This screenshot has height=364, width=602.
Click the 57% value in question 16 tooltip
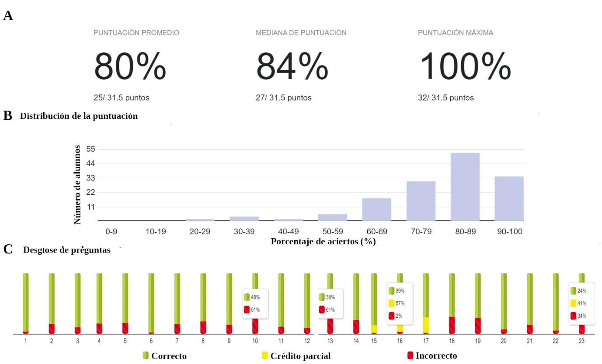pyautogui.click(x=400, y=303)
